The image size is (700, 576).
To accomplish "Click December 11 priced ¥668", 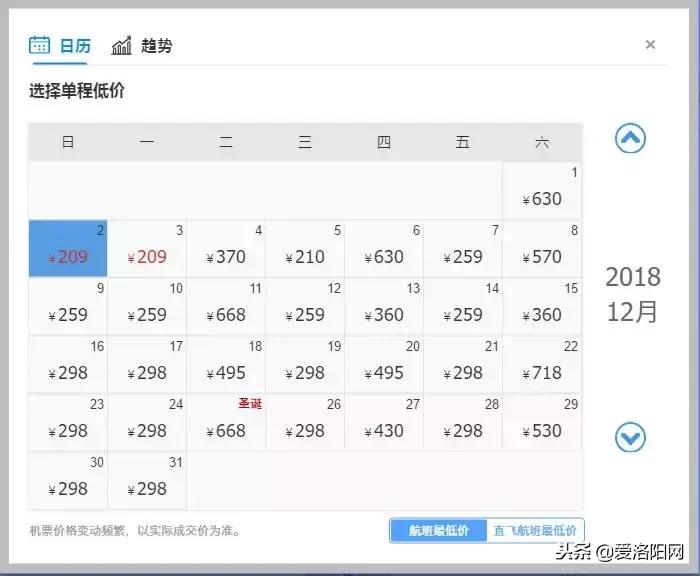I will tap(226, 306).
